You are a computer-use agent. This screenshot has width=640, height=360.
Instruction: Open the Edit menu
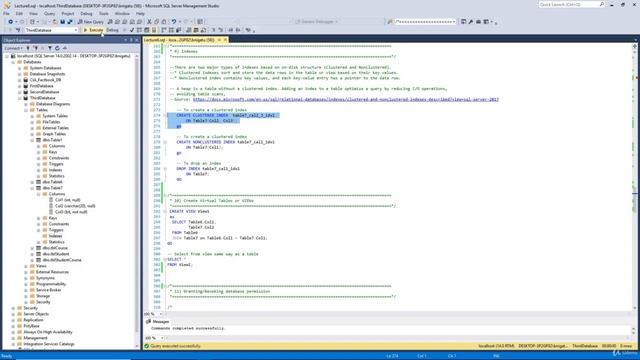[19, 13]
